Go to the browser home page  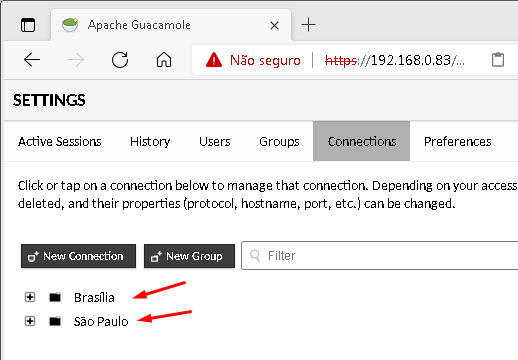(164, 60)
